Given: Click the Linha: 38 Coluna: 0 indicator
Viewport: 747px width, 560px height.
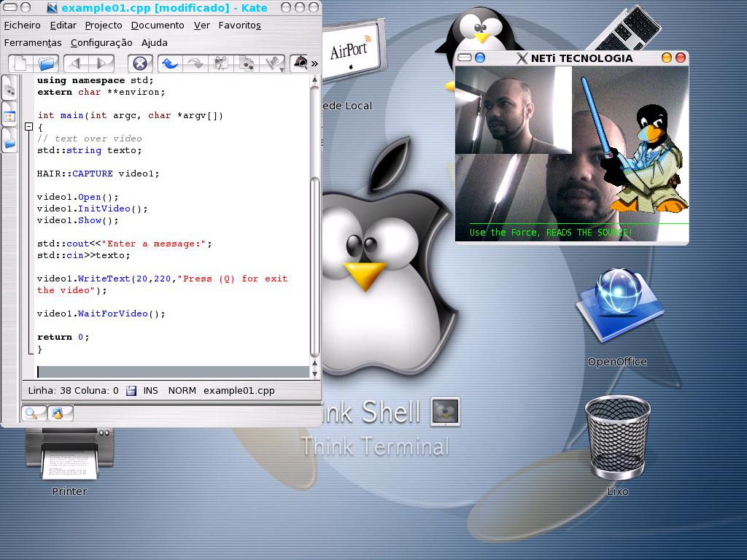Looking at the screenshot, I should (x=74, y=391).
